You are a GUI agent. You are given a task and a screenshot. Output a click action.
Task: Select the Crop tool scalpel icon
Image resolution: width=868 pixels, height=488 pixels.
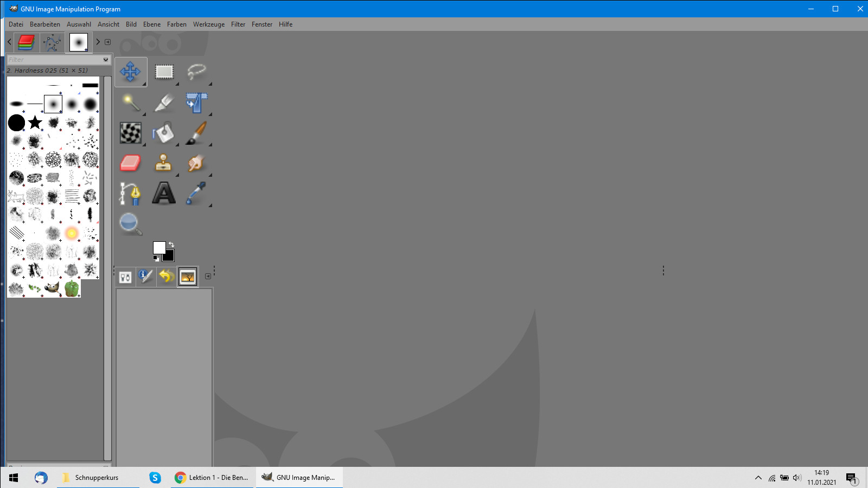pos(164,102)
